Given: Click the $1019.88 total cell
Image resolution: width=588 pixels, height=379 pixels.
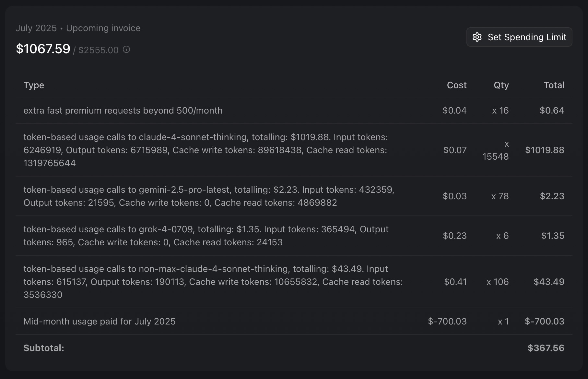Looking at the screenshot, I should (x=544, y=150).
